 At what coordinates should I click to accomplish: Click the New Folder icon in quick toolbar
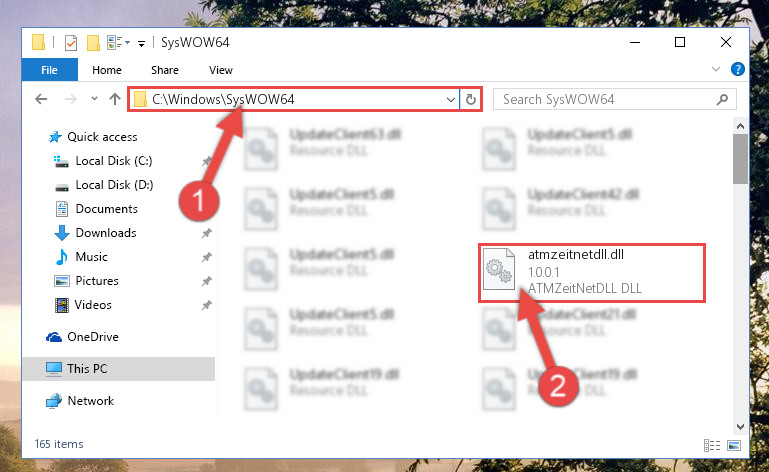(93, 43)
